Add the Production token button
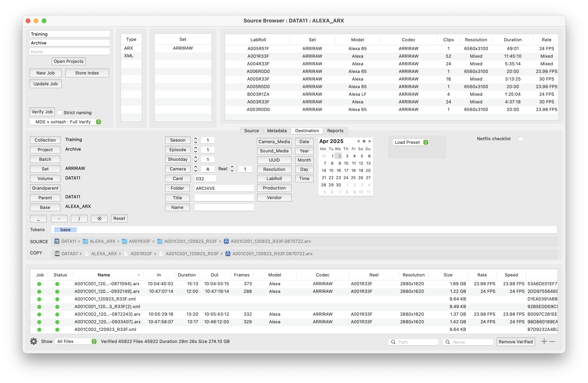The height and width of the screenshot is (383, 588). point(274,188)
